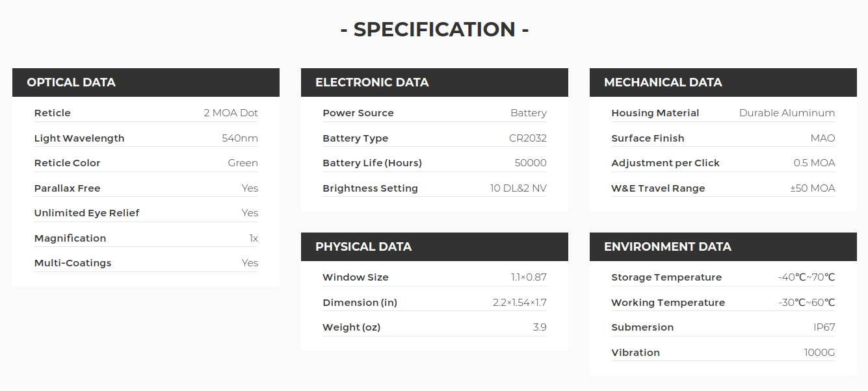The width and height of the screenshot is (868, 391).
Task: Click the 2 MOA Dot value
Action: pyautogui.click(x=231, y=113)
